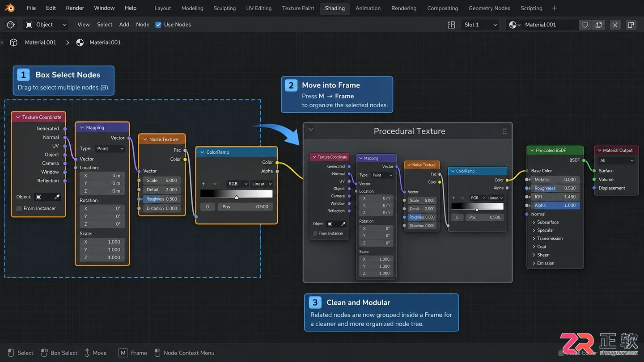The width and height of the screenshot is (644, 362).
Task: Click the eyedropper in Texture Coordinate node
Action: (57, 197)
